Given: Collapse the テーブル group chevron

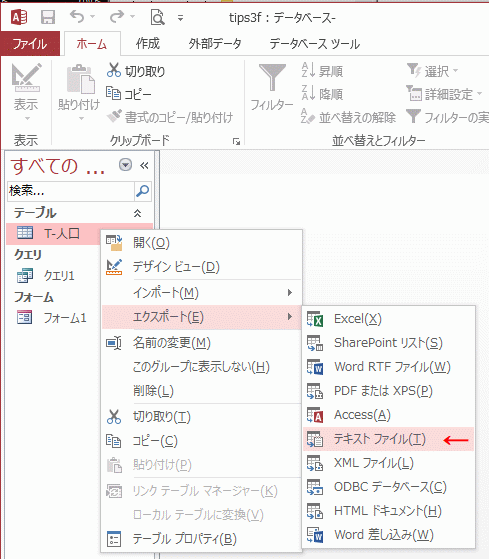Looking at the screenshot, I should pyautogui.click(x=137, y=213).
